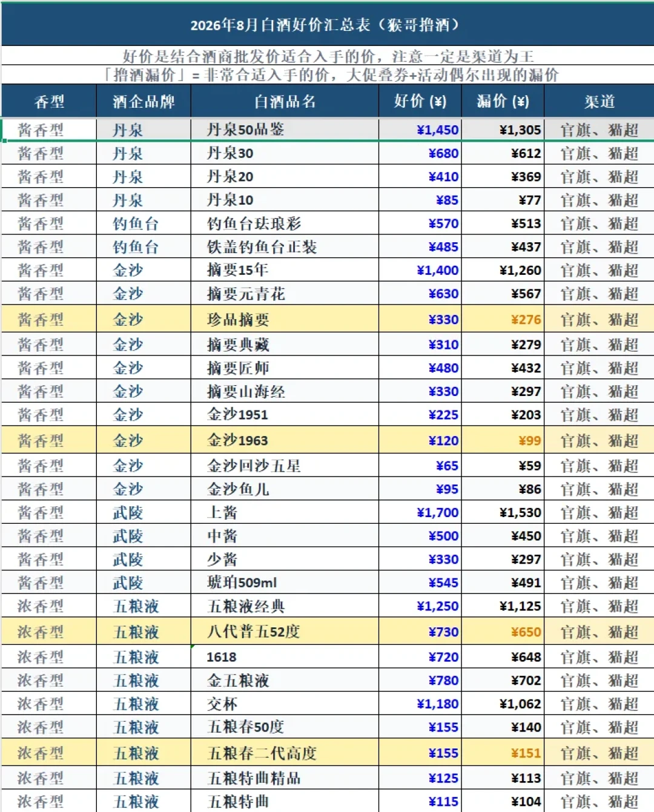Screen dimensions: 654x812
Task: Select the orange price cell ¥650
Action: click(503, 632)
